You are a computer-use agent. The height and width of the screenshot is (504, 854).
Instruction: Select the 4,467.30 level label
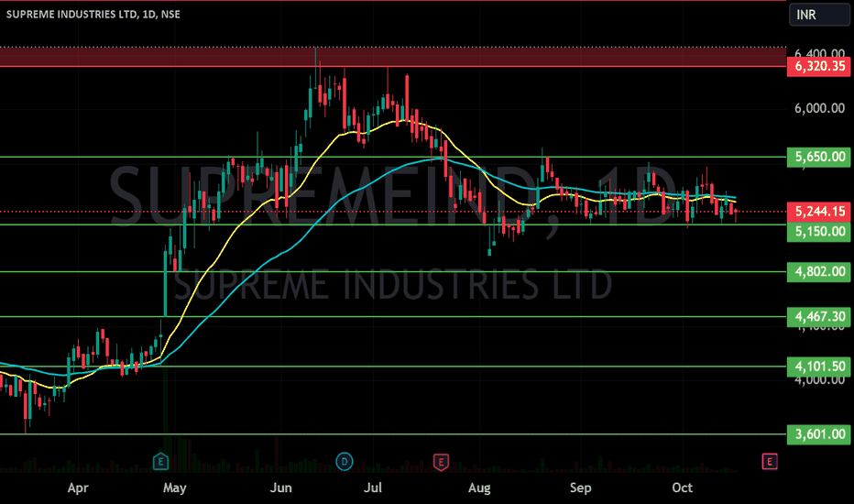click(818, 316)
